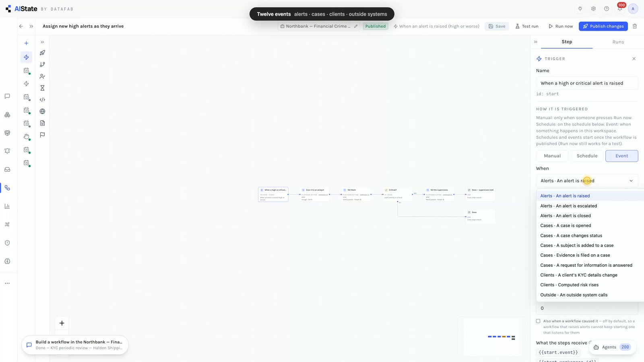
Task: Pick the hourglass wait node icon
Action: point(42,88)
